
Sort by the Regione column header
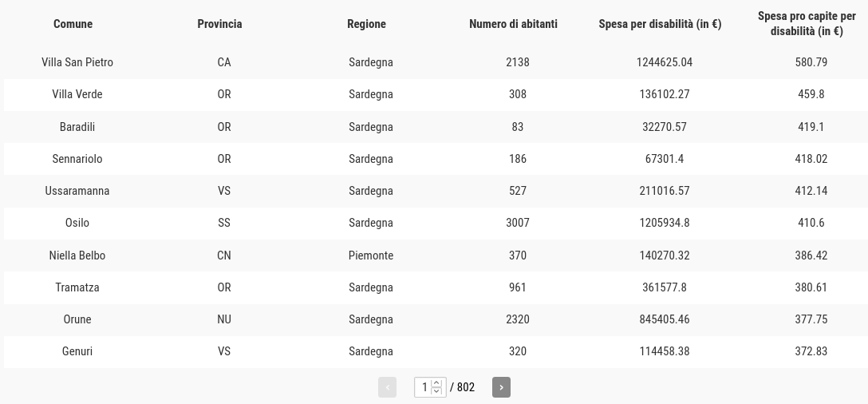click(x=366, y=24)
